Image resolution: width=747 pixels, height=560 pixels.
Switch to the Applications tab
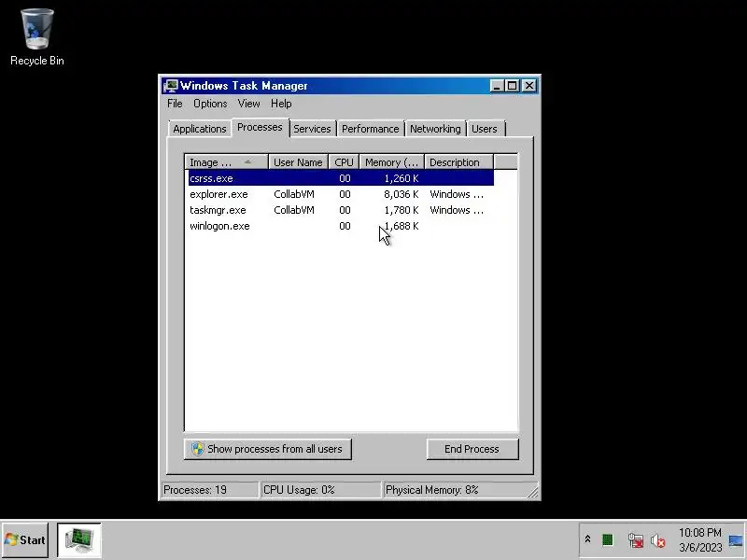click(200, 129)
